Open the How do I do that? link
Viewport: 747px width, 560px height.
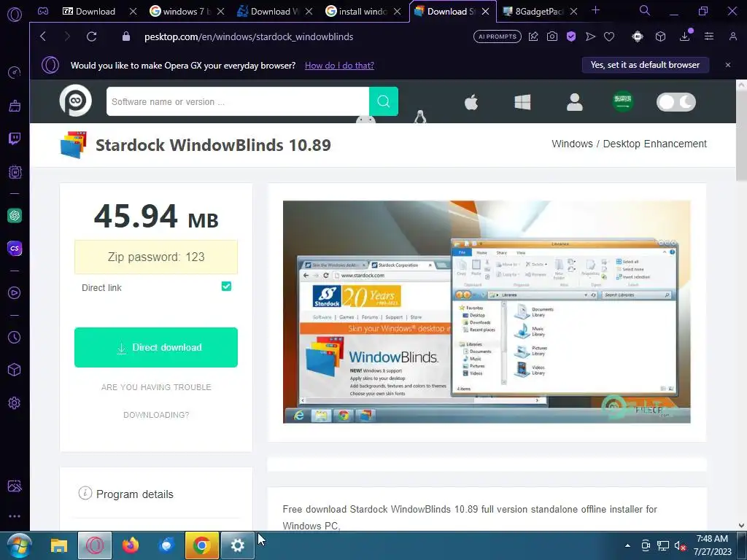pos(339,65)
